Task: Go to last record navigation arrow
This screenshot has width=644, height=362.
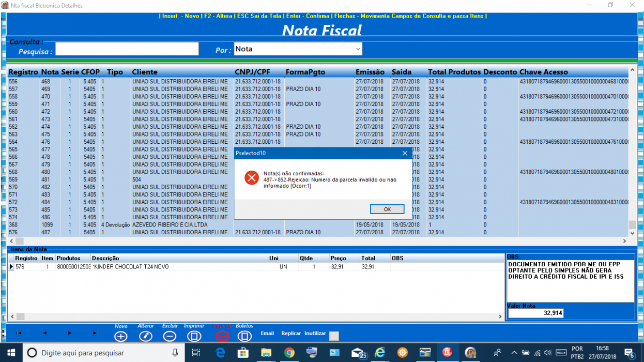Action: pos(95,333)
